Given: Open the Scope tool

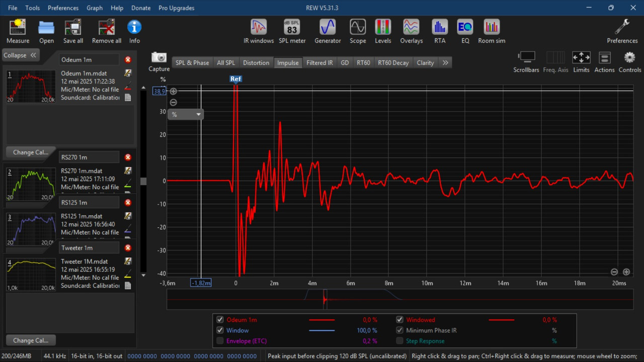Looking at the screenshot, I should point(358,32).
